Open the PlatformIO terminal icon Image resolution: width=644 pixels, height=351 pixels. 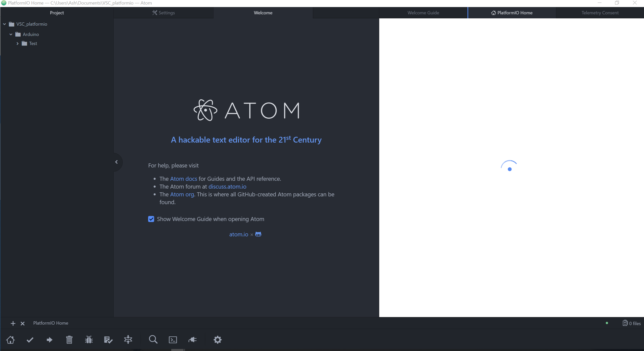[173, 340]
